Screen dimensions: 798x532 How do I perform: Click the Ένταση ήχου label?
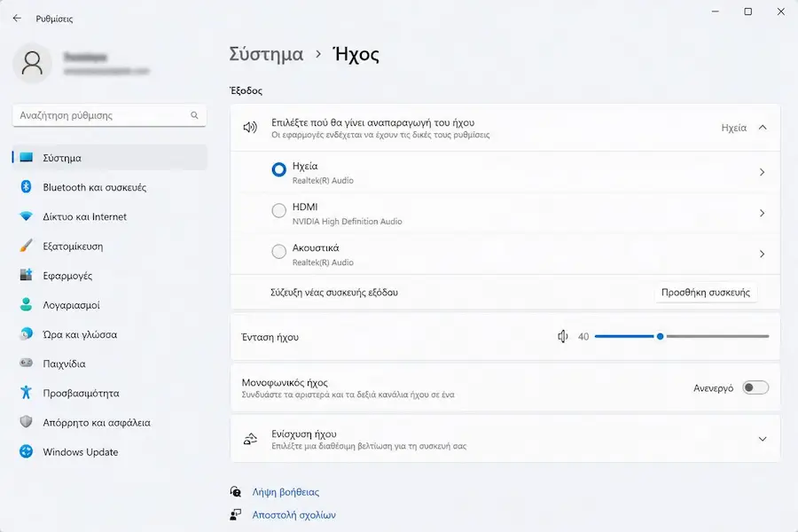270,337
